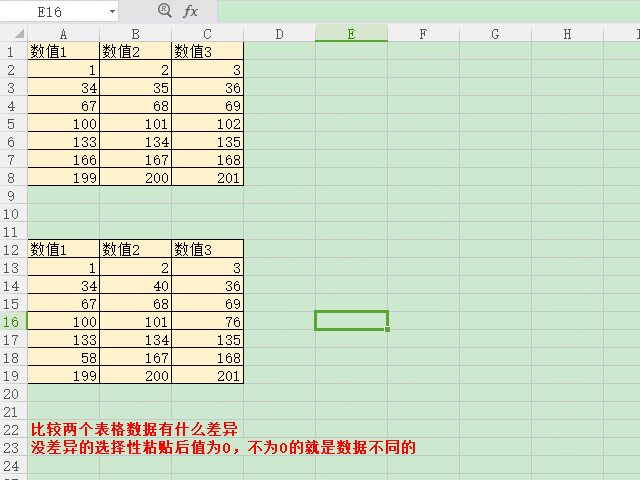Select column H header
The image size is (640, 480).
pyautogui.click(x=567, y=33)
